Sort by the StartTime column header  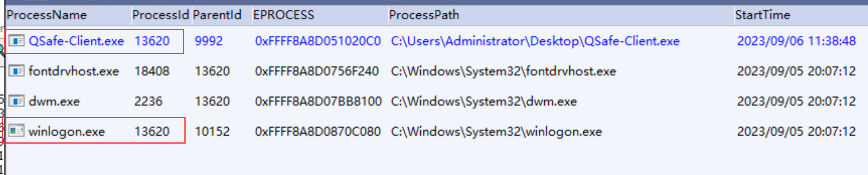763,15
